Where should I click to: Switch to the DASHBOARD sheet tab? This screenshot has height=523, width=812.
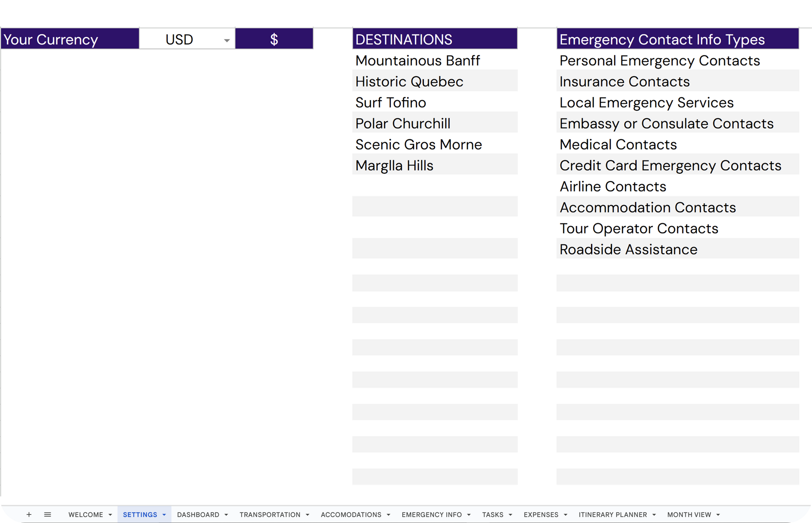(x=198, y=515)
